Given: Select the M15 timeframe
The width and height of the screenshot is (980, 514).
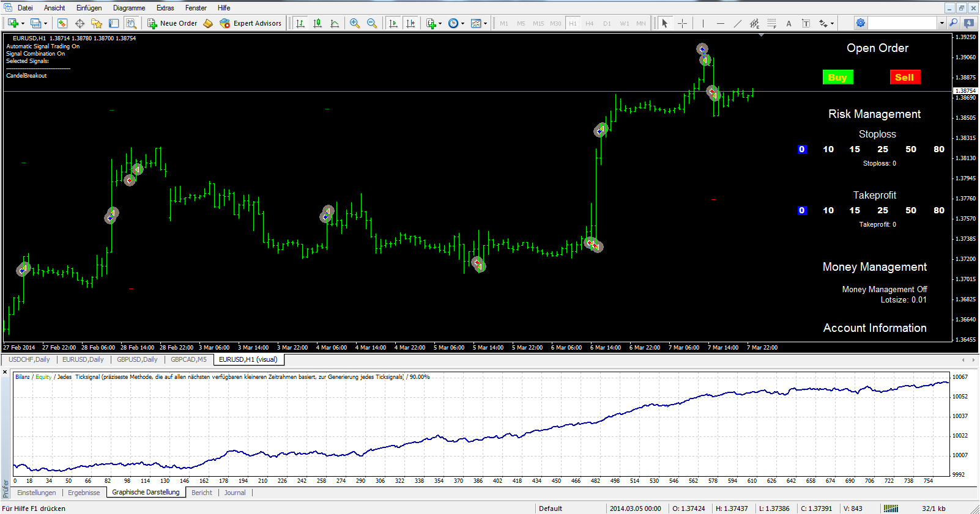Looking at the screenshot, I should [538, 23].
